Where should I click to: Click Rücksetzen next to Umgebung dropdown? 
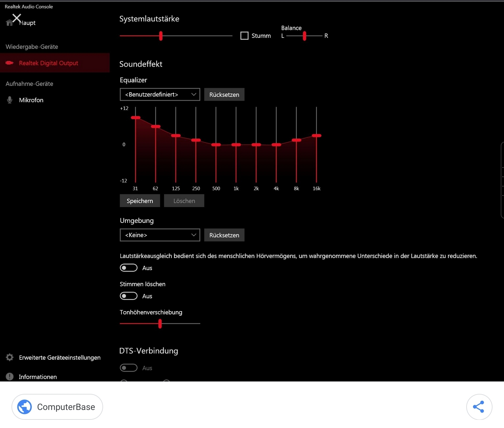224,235
